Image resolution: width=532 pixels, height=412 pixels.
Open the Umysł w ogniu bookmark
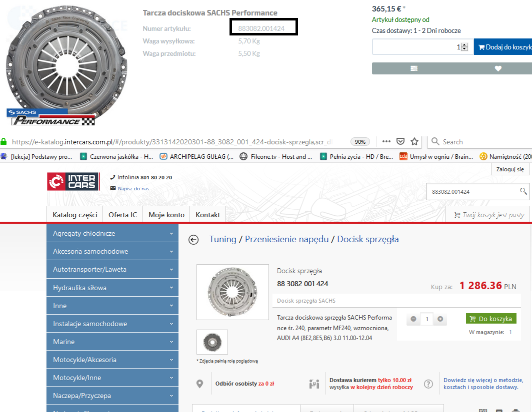pyautogui.click(x=436, y=156)
